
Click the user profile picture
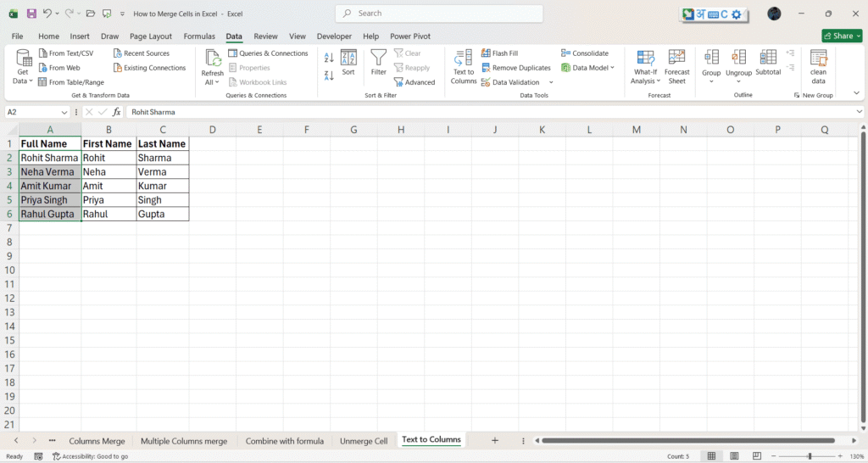[x=774, y=14]
